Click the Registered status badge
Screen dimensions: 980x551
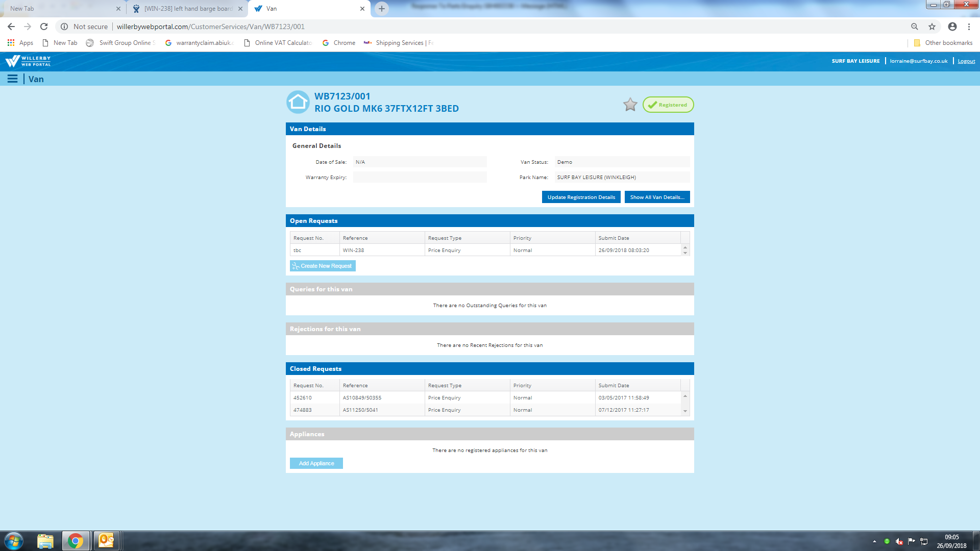pyautogui.click(x=668, y=105)
